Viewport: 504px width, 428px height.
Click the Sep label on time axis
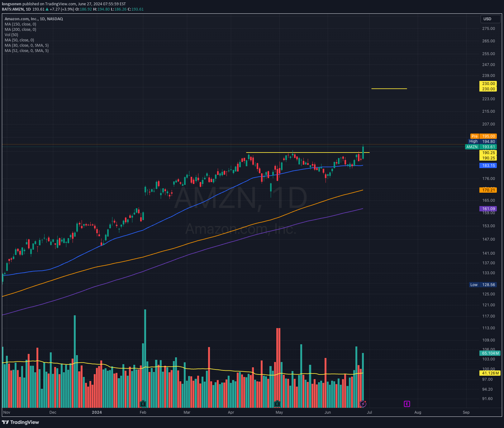point(466,412)
